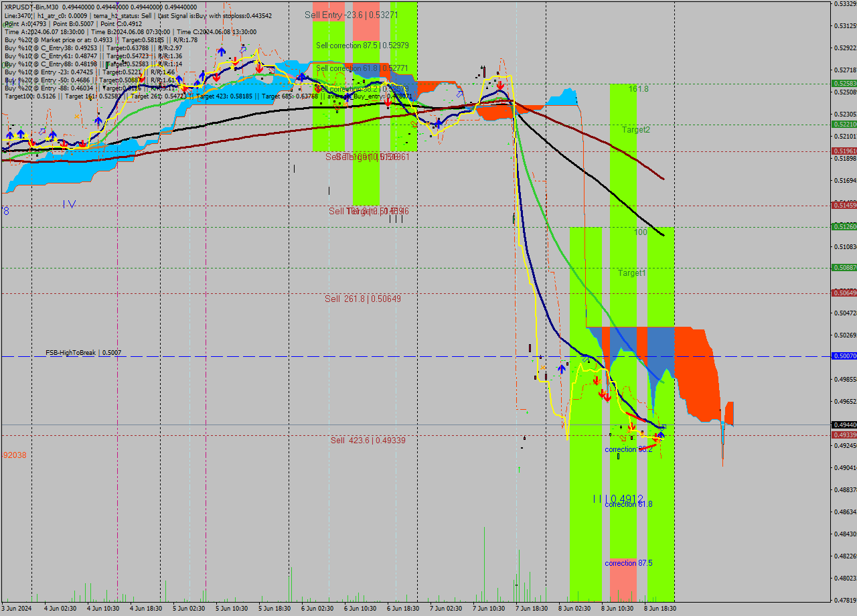Click the 'correction 61.8' blue label
Viewport: 857px width, 616px height.
click(628, 504)
